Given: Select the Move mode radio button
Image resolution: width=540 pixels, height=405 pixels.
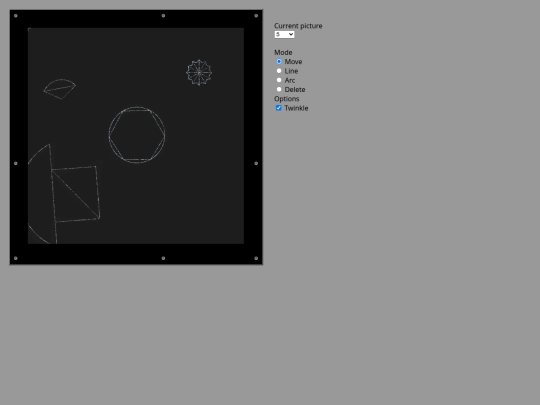Looking at the screenshot, I should tap(279, 62).
